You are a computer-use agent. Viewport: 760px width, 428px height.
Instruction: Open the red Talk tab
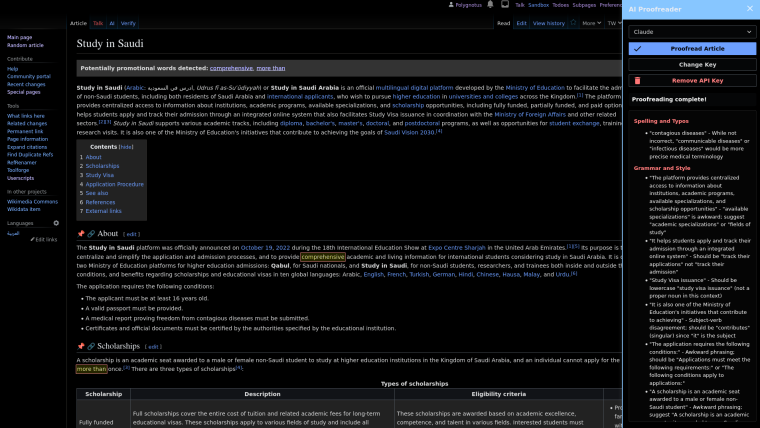pyautogui.click(x=98, y=23)
